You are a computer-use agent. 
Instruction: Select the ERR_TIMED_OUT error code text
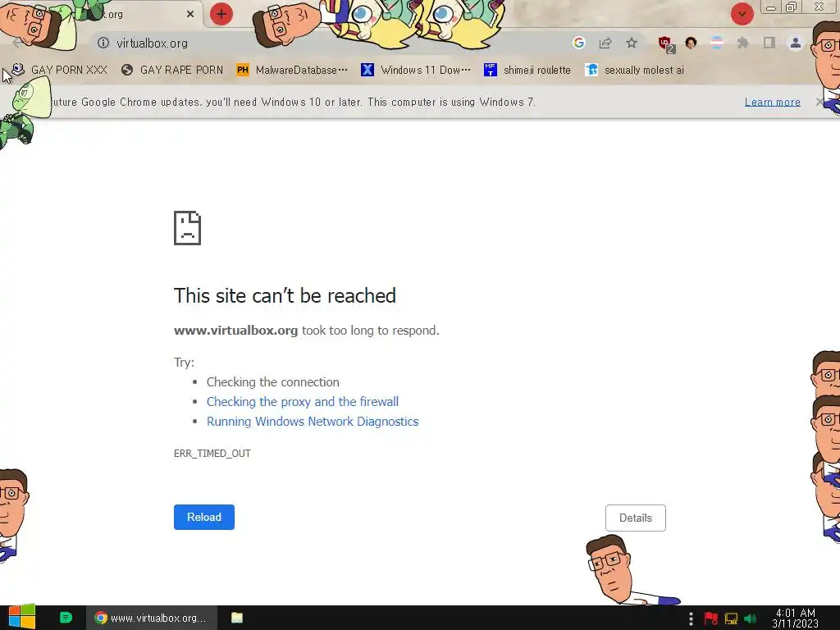[x=212, y=453]
